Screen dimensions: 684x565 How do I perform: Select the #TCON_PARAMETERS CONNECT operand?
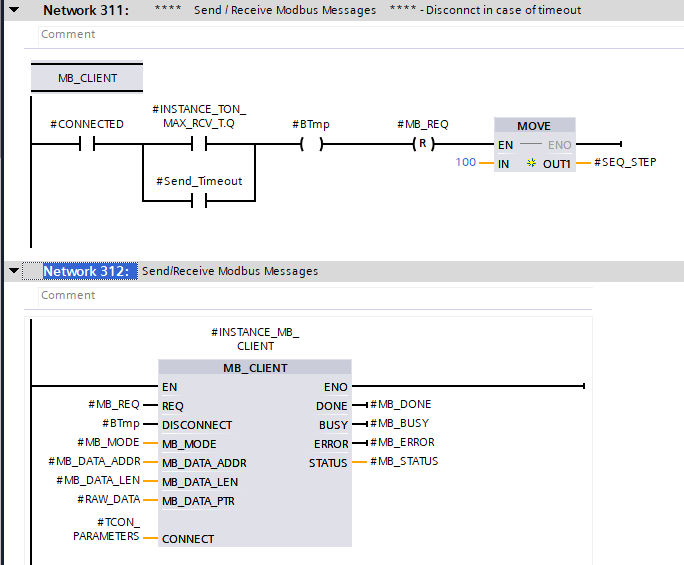(x=106, y=529)
